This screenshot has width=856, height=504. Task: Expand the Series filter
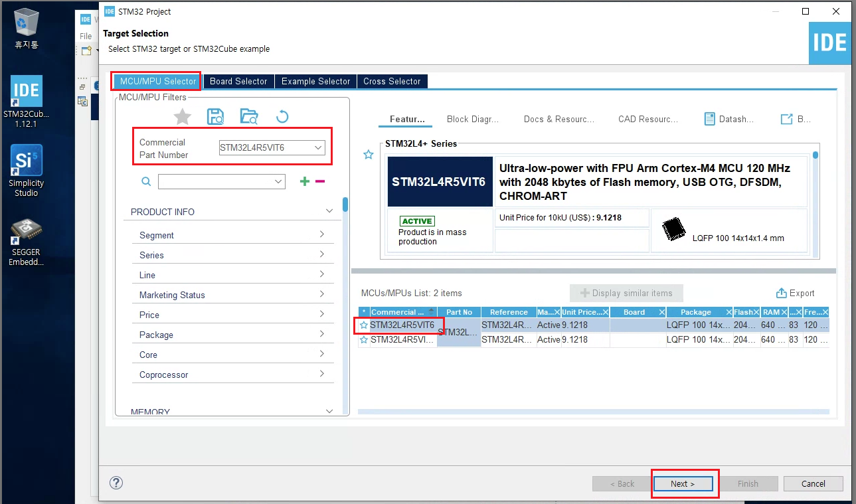tap(232, 255)
